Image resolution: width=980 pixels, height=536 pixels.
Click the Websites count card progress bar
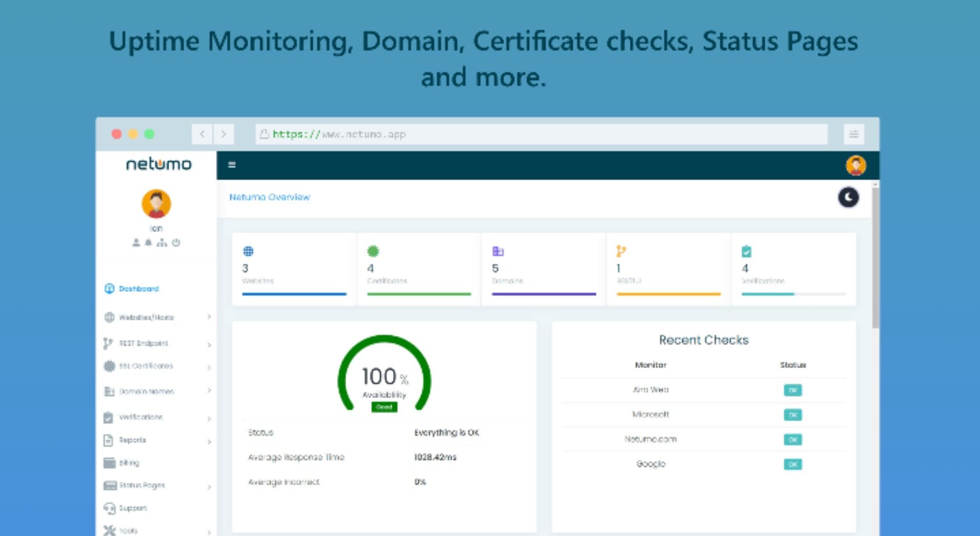click(x=294, y=294)
